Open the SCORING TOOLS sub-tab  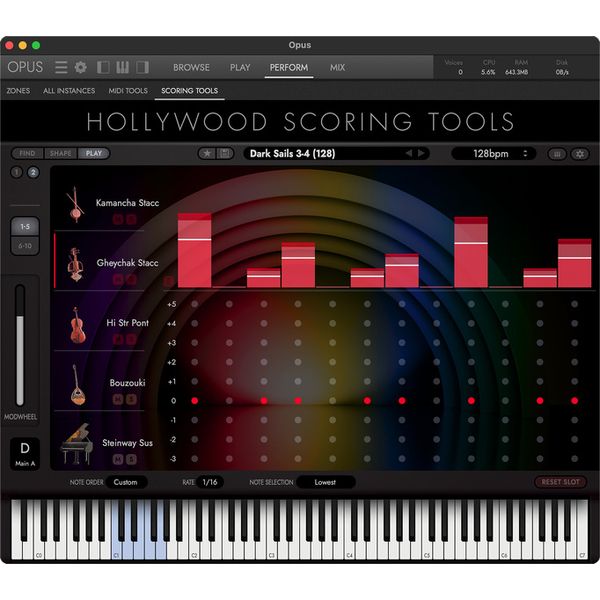189,91
